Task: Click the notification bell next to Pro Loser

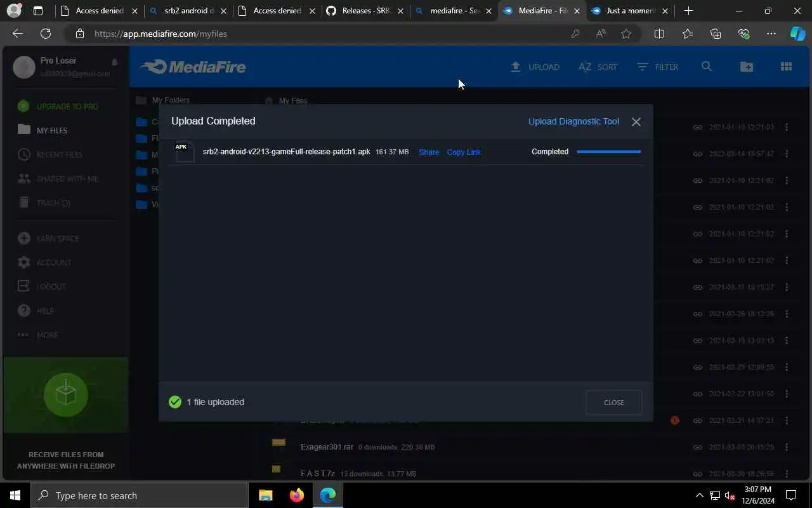Action: (115, 62)
